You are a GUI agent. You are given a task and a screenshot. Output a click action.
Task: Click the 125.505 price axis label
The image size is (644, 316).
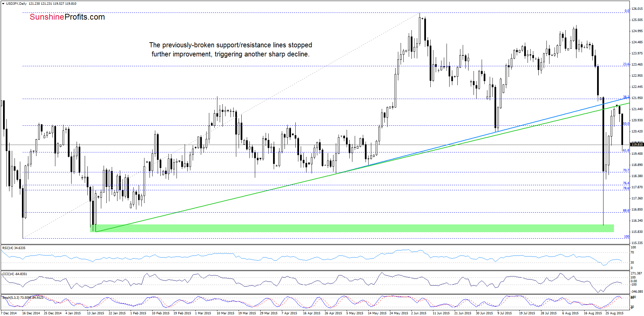point(637,20)
